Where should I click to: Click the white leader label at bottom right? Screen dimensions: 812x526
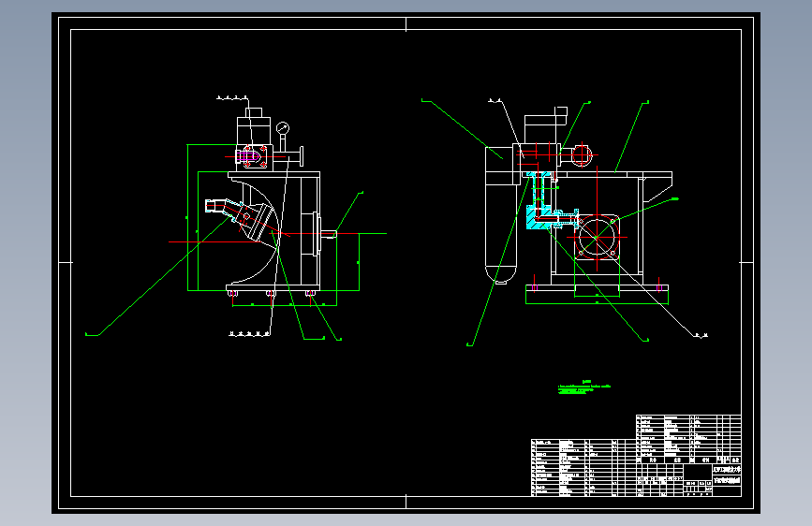pyautogui.click(x=701, y=336)
